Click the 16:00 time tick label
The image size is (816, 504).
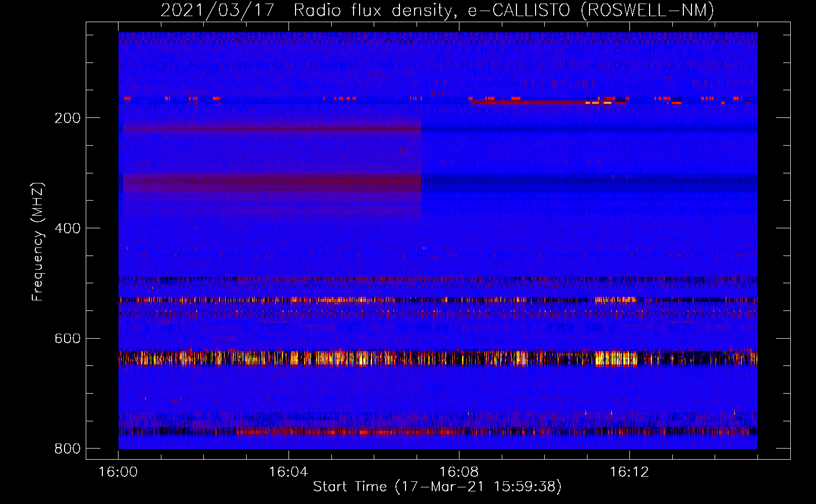coord(118,472)
